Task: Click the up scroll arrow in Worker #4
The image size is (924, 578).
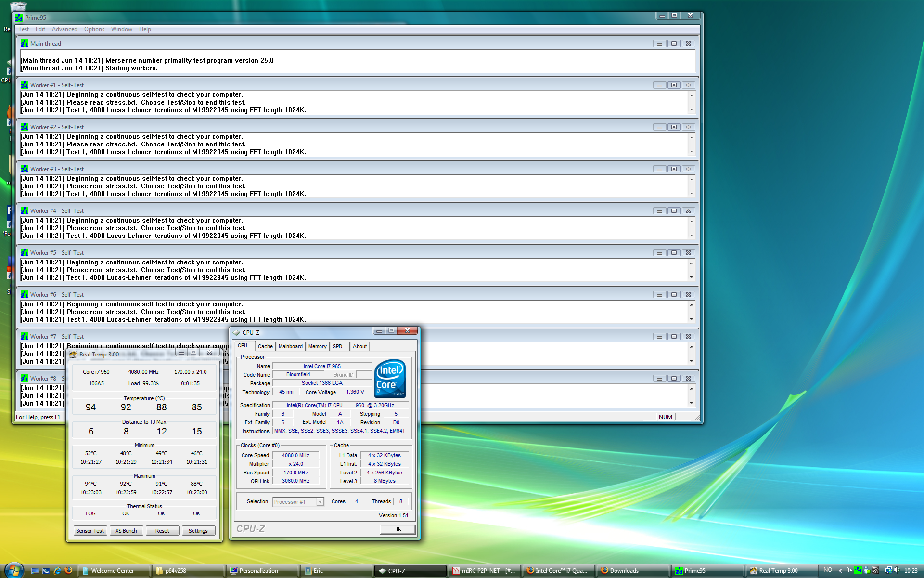Action: [692, 221]
